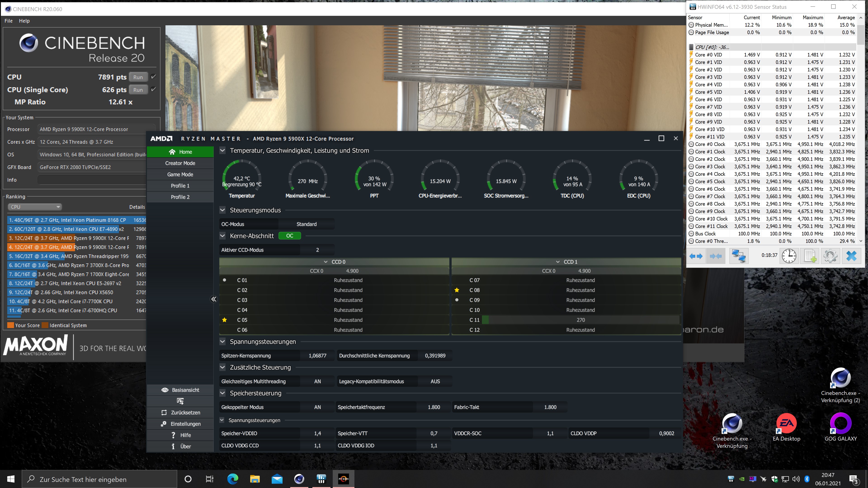Close HWiNFO sensors with blue X icon
This screenshot has width=868, height=488.
[x=851, y=256]
